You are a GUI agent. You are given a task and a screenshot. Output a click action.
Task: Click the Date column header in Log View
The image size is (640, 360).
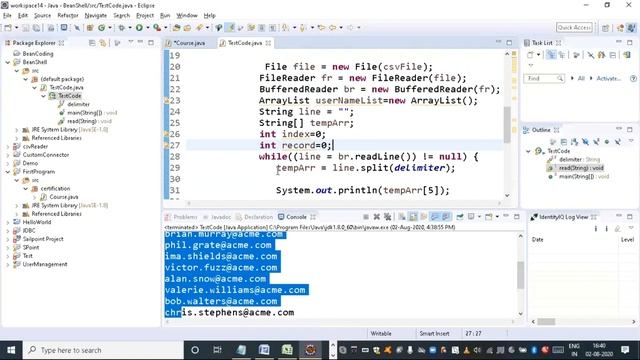(538, 240)
